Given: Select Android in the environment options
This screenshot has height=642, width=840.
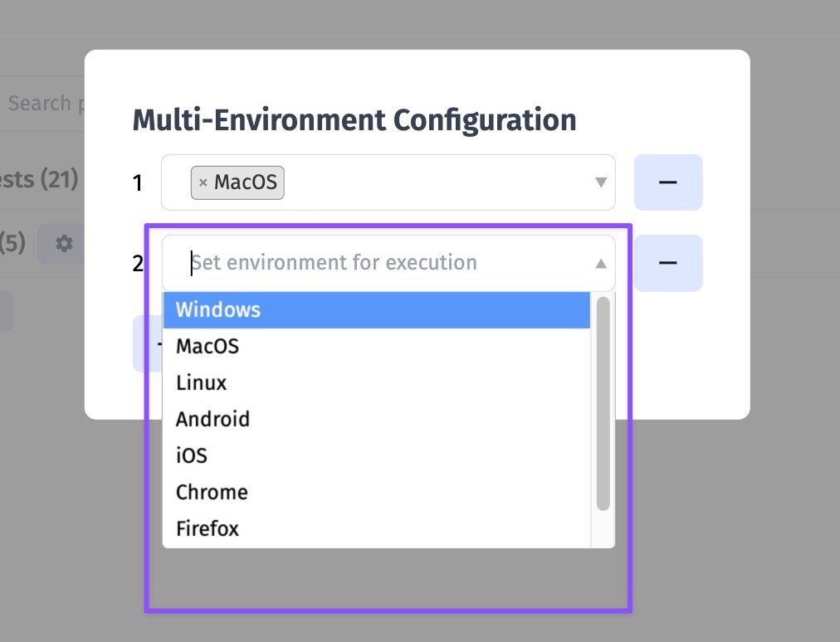Looking at the screenshot, I should [377, 419].
